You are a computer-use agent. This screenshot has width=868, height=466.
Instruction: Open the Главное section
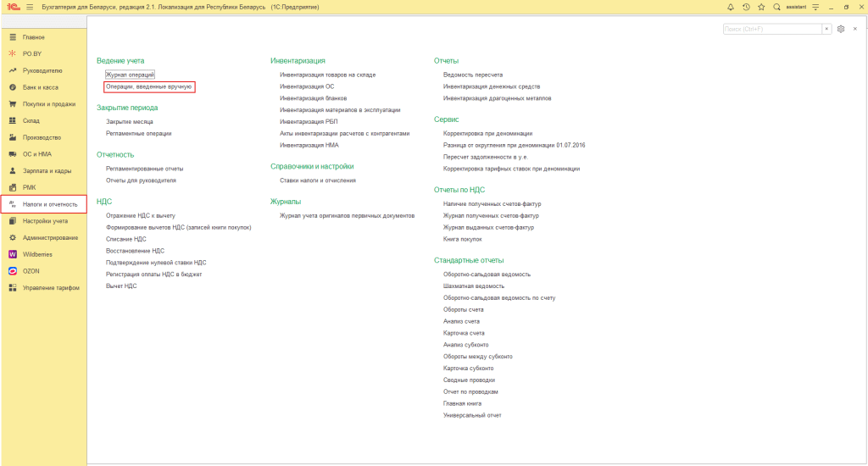click(33, 37)
